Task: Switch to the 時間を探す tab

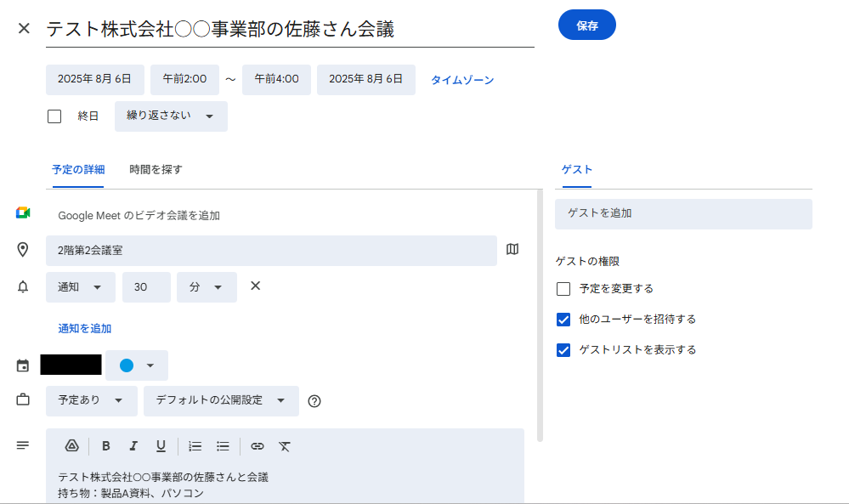Action: coord(156,170)
